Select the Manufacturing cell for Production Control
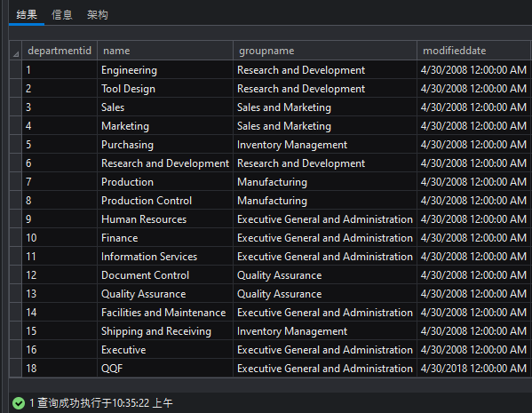Image resolution: width=532 pixels, height=413 pixels. tap(325, 201)
